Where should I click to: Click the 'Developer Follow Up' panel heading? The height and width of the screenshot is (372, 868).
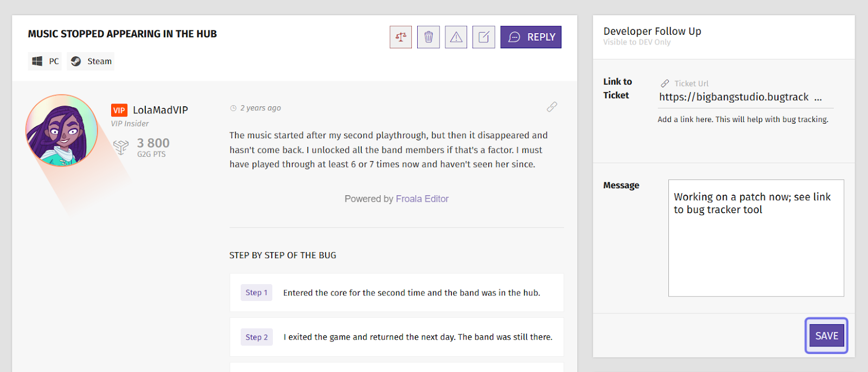point(652,31)
